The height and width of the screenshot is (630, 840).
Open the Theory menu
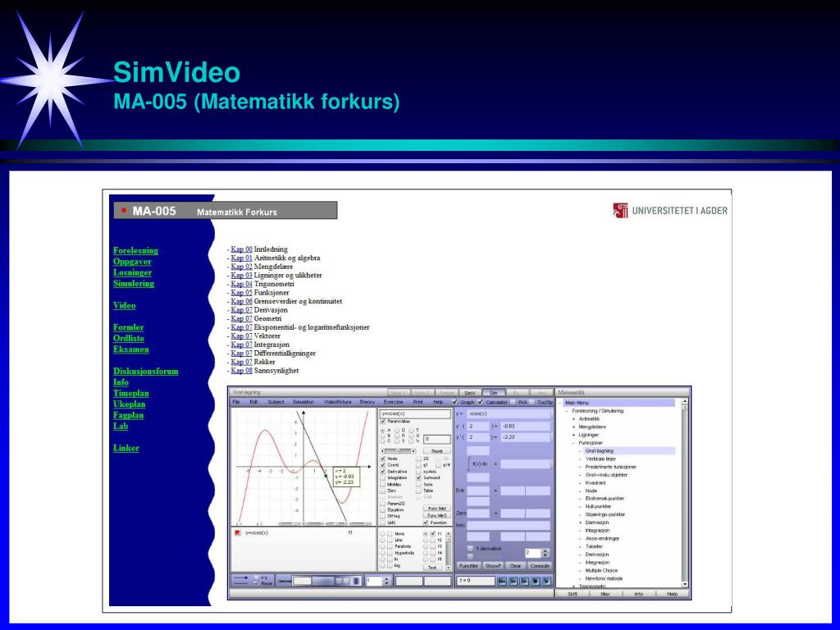(x=367, y=402)
